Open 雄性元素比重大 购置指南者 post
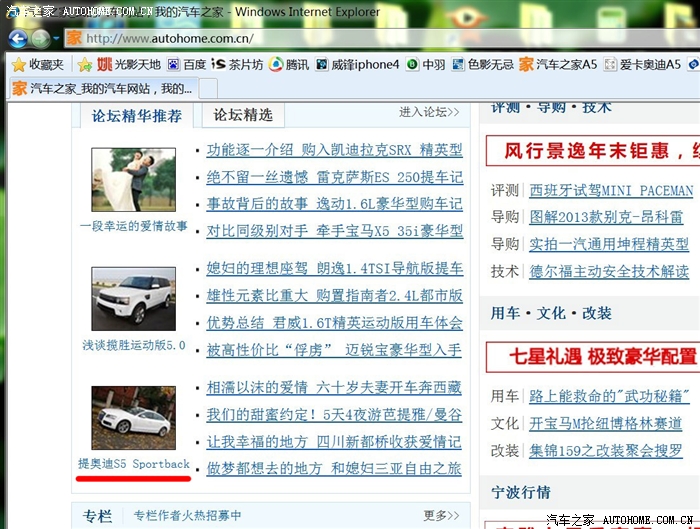The height and width of the screenshot is (529, 700). [x=334, y=296]
